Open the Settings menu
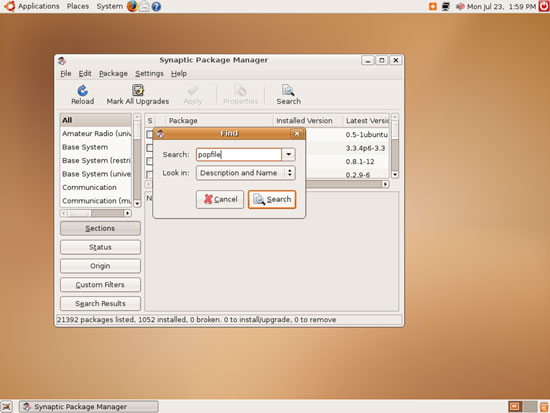550x413 pixels. click(149, 73)
